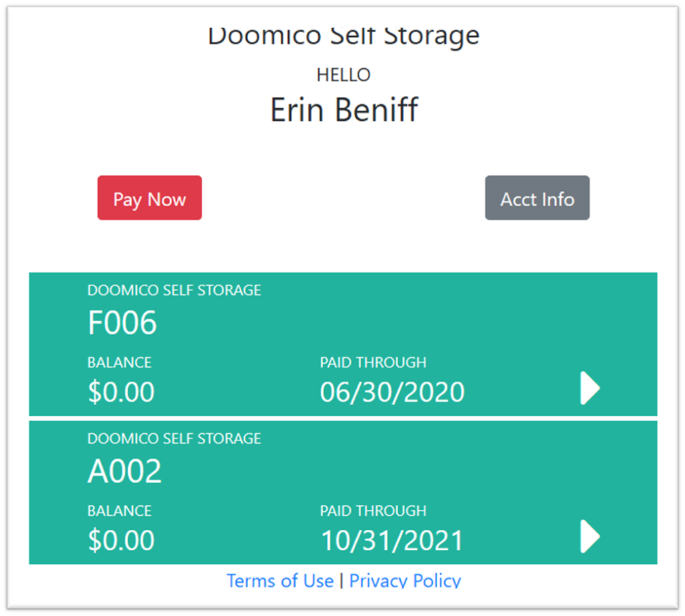
Task: Click the Balance label in A002 card
Action: pyautogui.click(x=119, y=511)
